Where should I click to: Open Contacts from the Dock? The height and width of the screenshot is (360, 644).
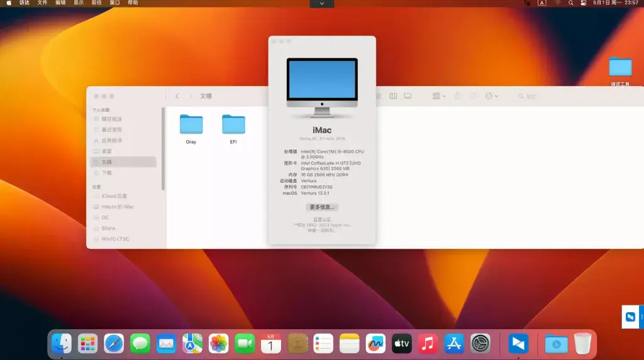[297, 343]
